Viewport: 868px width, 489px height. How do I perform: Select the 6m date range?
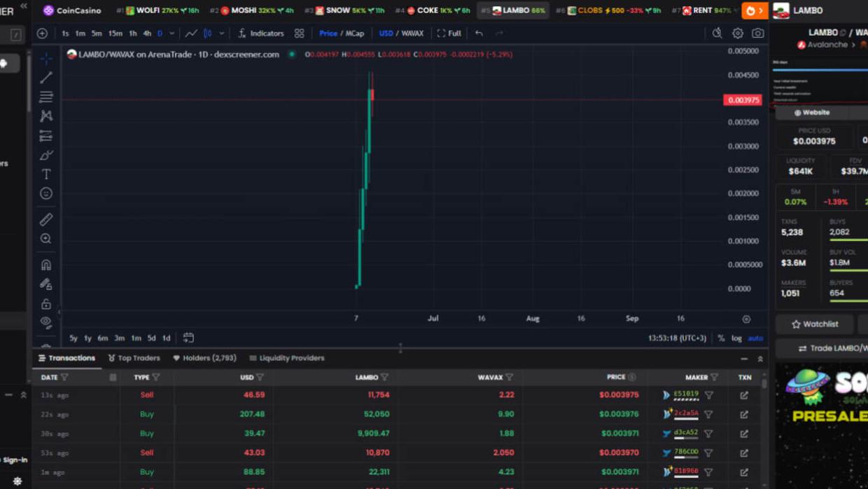pyautogui.click(x=103, y=338)
